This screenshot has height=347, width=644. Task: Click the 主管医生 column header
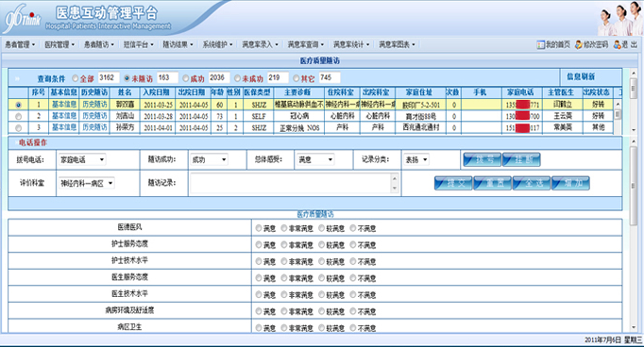[x=562, y=92]
